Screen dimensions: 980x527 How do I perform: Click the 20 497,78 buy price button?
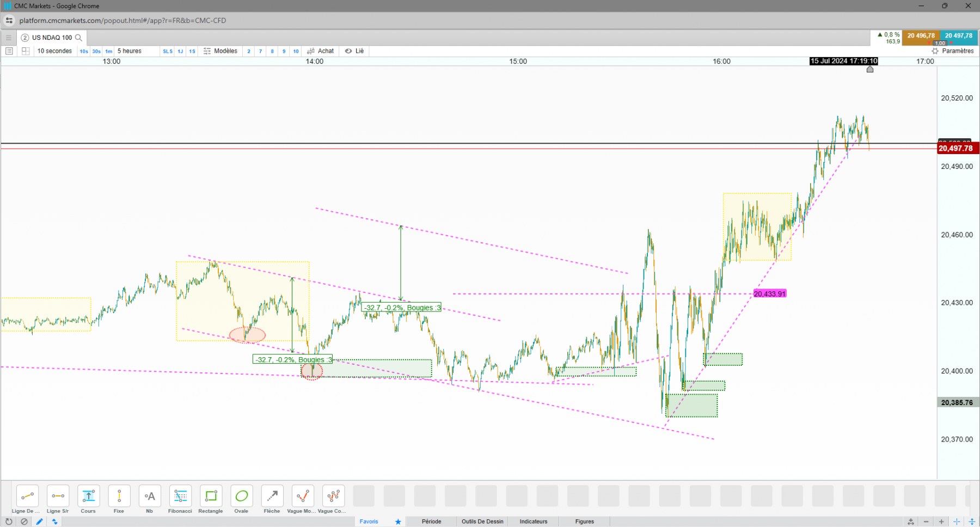click(959, 36)
